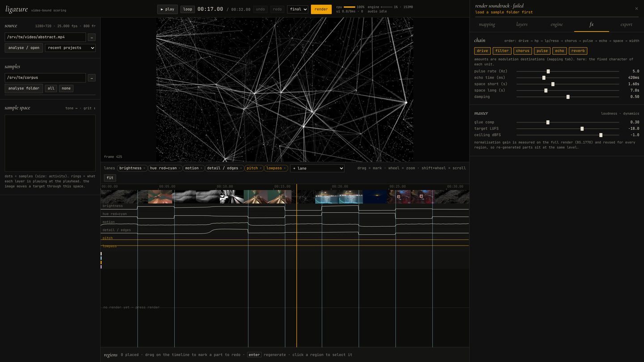Remove the lowpass lane chip
Image resolution: width=644 pixels, height=362 pixels.
tap(285, 168)
